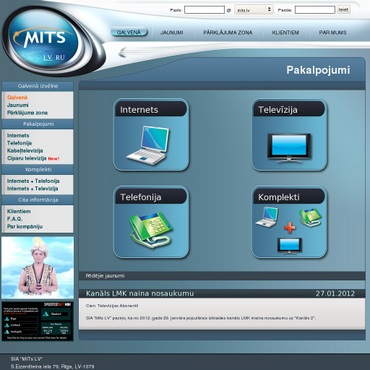Open Telefonija in the sidebar

19,143
